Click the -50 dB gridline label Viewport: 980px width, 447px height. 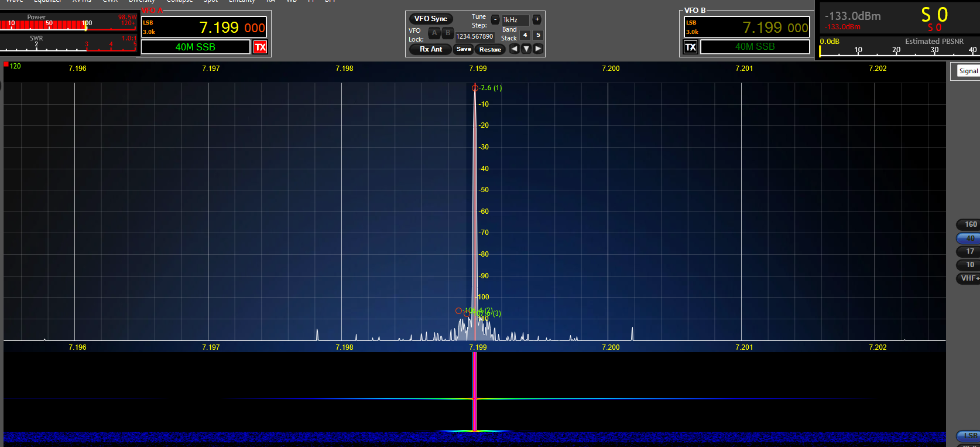point(484,190)
